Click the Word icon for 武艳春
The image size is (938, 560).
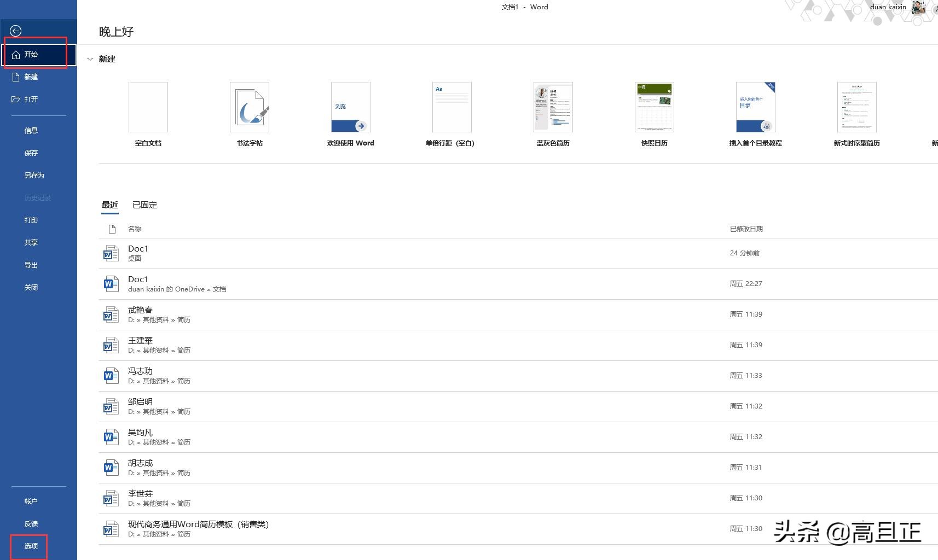coord(111,314)
